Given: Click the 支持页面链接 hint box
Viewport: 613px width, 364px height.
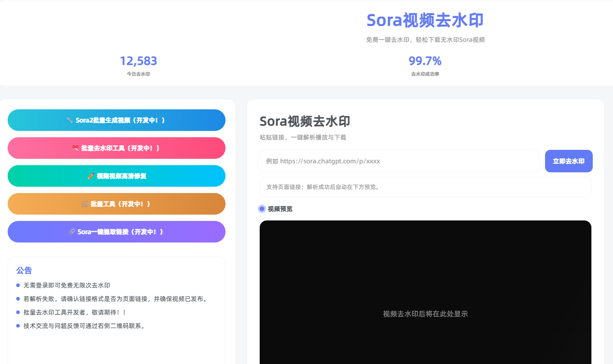Looking at the screenshot, I should [425, 187].
